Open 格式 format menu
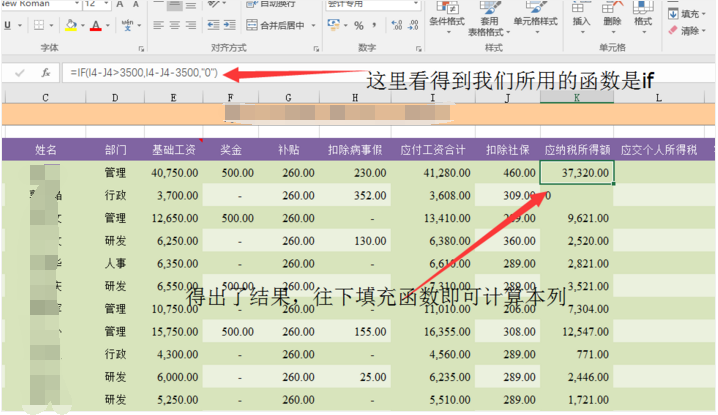The image size is (718, 415). 643,18
